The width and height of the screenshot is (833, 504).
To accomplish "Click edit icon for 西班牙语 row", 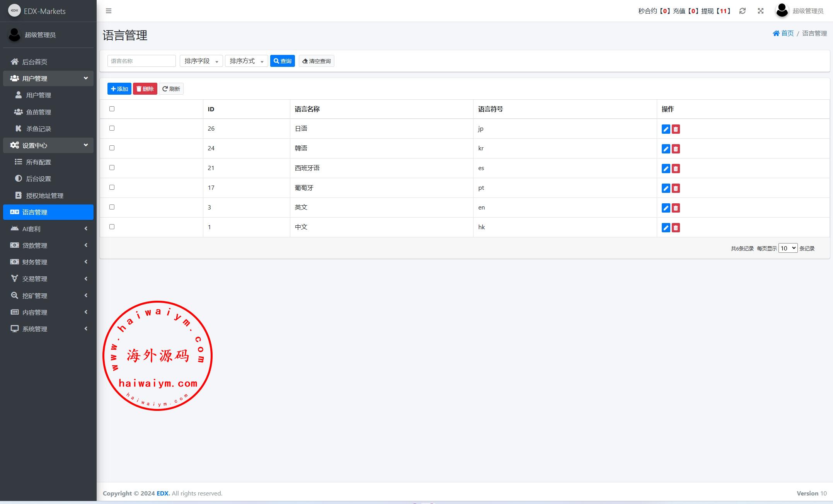I will (x=666, y=169).
